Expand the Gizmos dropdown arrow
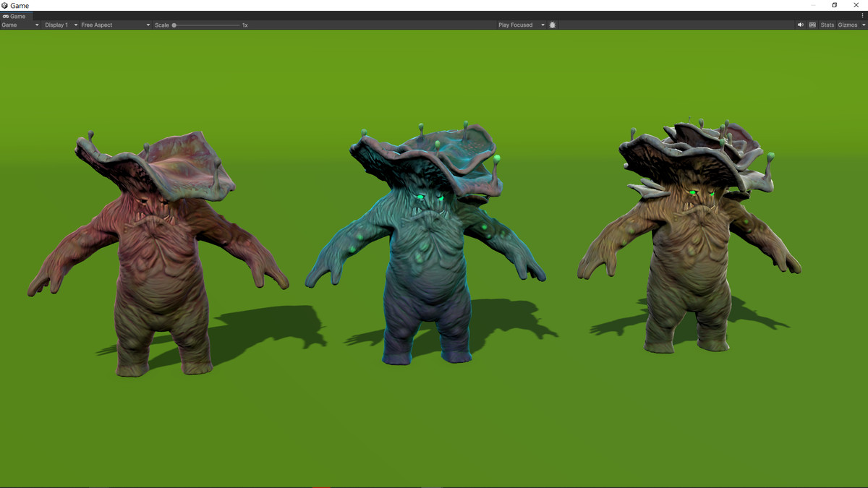 tap(864, 25)
